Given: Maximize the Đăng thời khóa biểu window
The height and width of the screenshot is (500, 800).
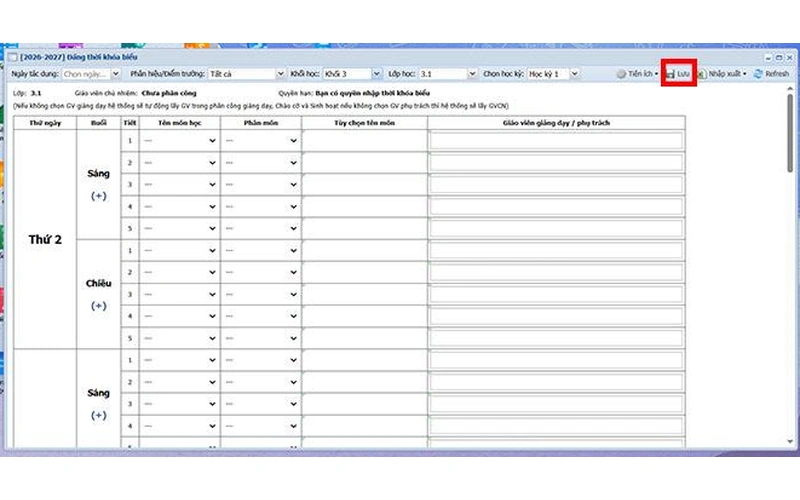Looking at the screenshot, I should (779, 58).
